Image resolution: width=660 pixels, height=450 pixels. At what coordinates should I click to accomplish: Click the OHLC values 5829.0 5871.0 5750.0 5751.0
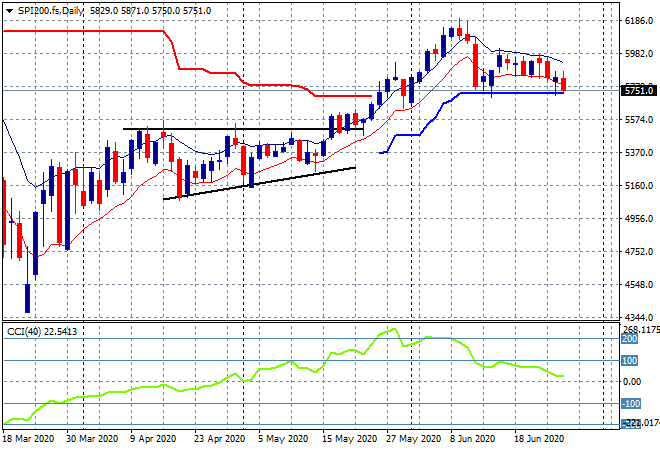coord(151,11)
